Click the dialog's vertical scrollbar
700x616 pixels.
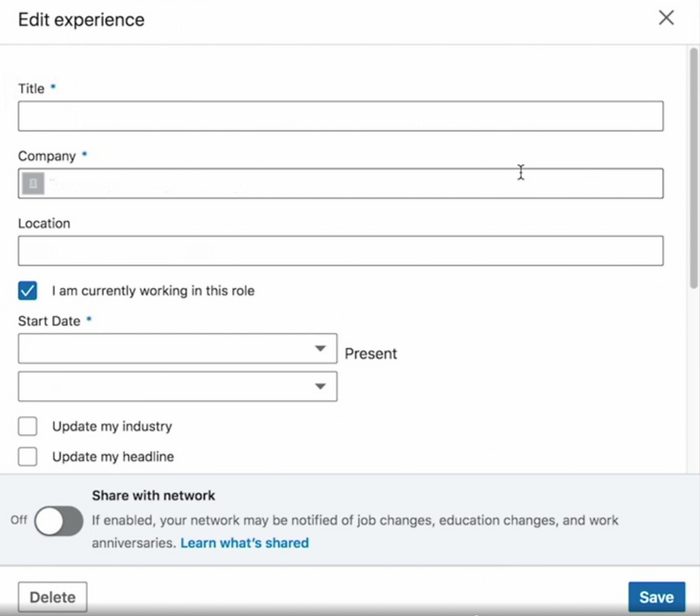point(693,168)
